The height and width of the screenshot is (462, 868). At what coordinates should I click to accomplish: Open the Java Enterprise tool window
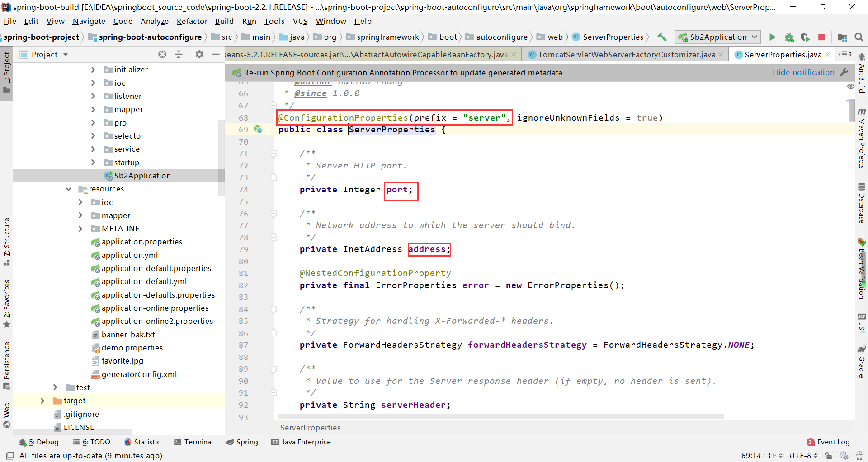click(x=301, y=442)
